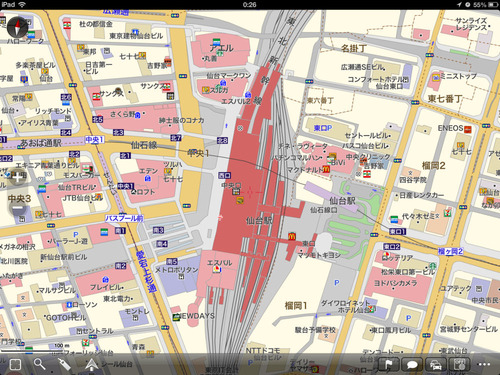
Task: Tap the さくら野 department store marker
Action: click(x=138, y=115)
